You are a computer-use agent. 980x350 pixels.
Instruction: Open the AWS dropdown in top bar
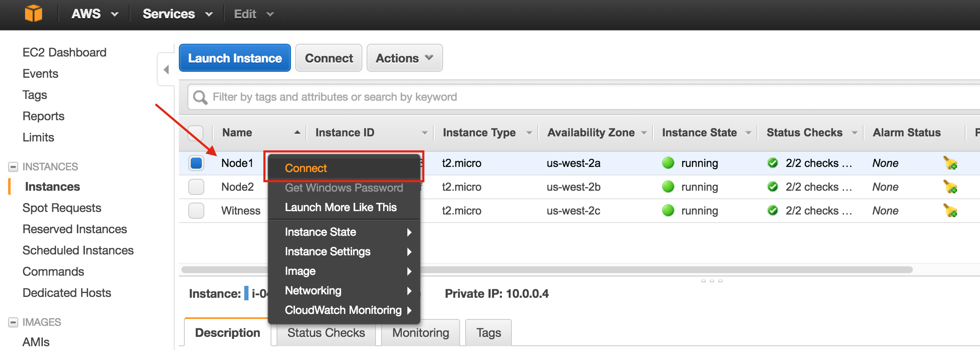tap(95, 14)
